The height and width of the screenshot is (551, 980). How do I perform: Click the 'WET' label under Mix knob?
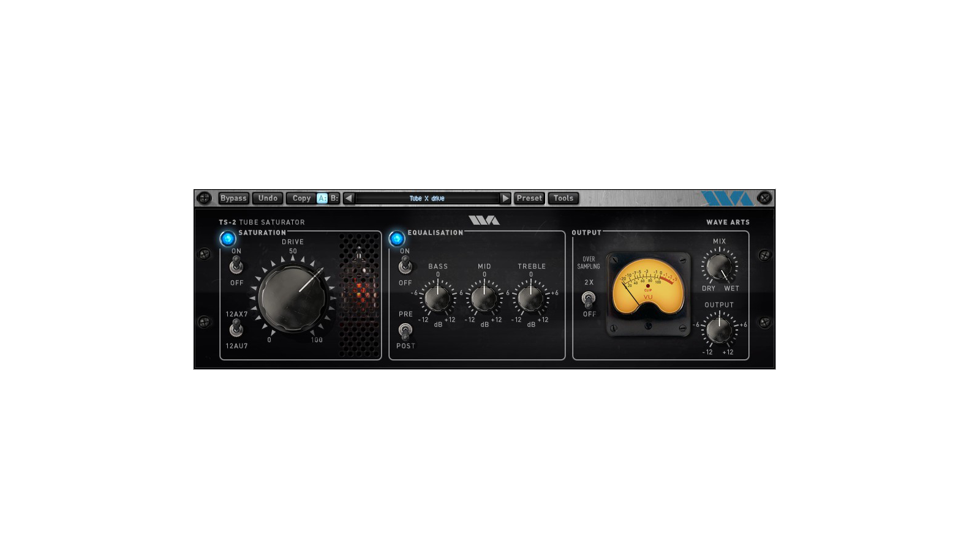[x=732, y=288]
